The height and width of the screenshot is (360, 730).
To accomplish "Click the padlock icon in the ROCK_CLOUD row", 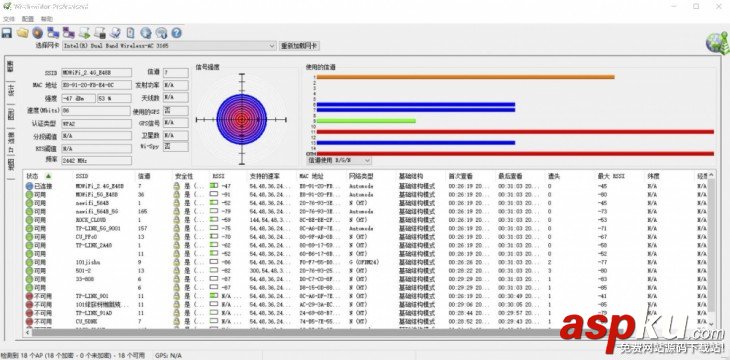I will point(177,220).
